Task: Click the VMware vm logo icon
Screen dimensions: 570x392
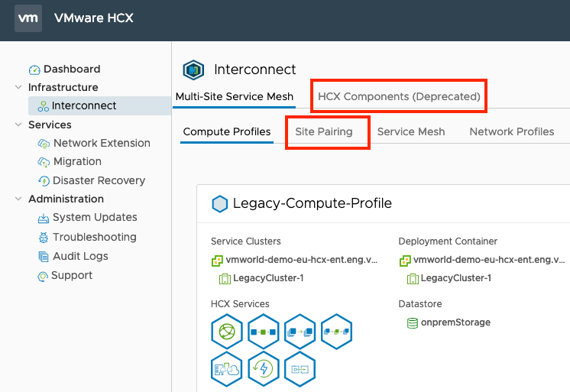Action: click(28, 18)
